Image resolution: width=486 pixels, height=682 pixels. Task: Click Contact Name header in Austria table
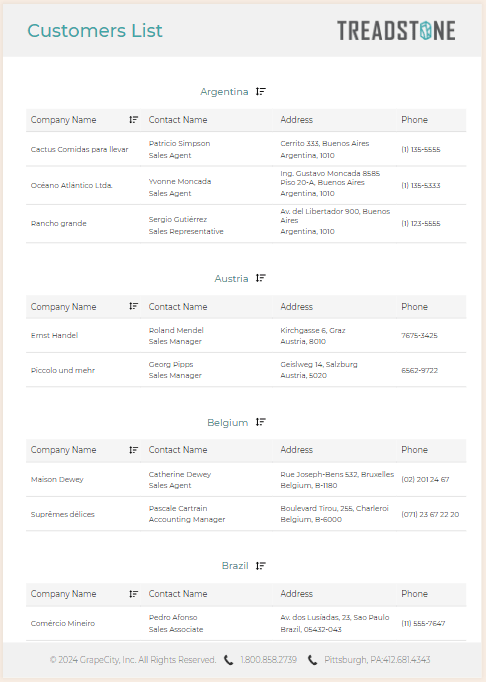(x=178, y=307)
